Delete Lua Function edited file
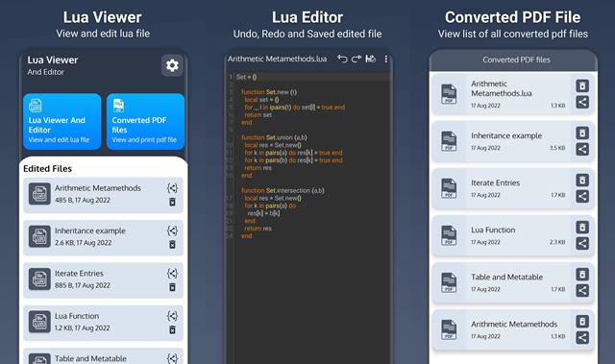615x364 pixels. tap(172, 329)
